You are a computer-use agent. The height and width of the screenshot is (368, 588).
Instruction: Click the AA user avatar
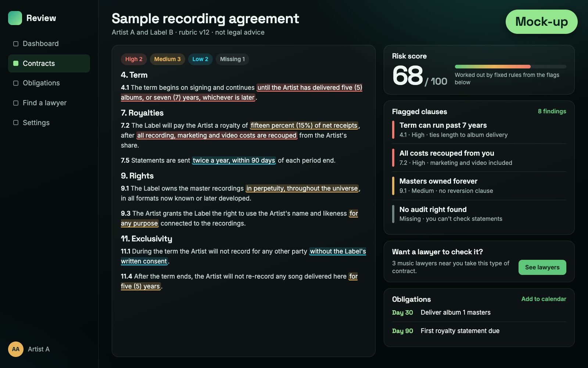click(16, 349)
